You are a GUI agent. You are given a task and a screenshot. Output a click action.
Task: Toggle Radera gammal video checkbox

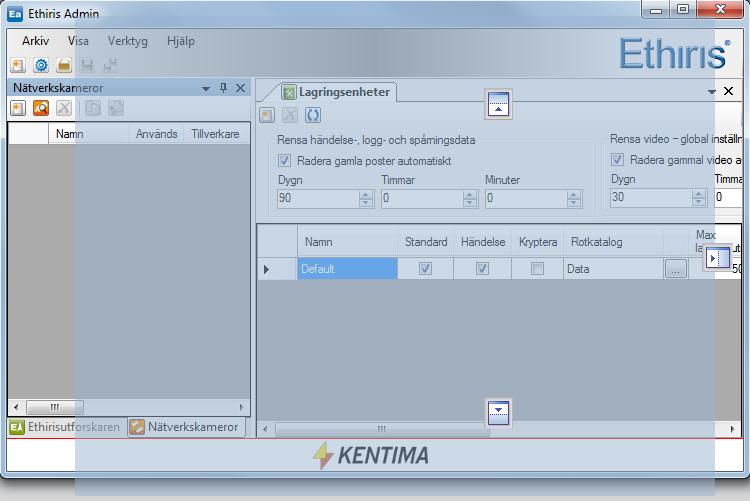pyautogui.click(x=617, y=159)
